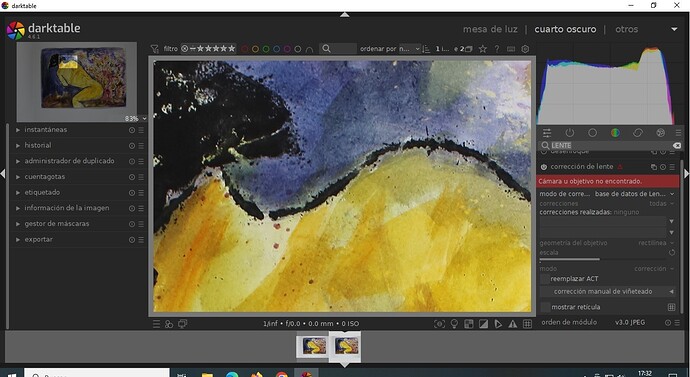Image resolution: width=690 pixels, height=377 pixels.
Task: Toggle gamut check warning icon
Action: (513, 324)
